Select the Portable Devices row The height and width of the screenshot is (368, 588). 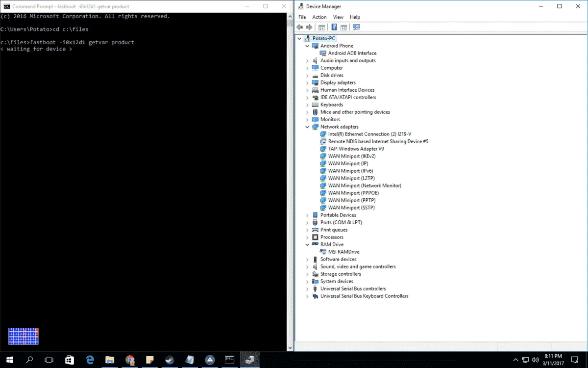coord(338,215)
